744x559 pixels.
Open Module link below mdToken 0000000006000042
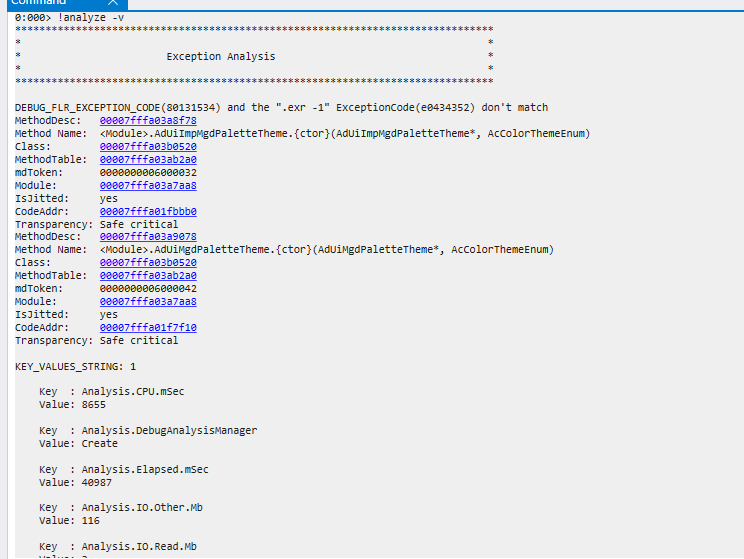click(148, 301)
